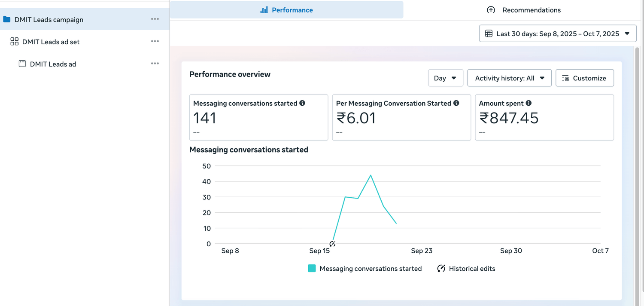The image size is (644, 306).
Task: Click the historical edits marker on chart
Action: 332,244
